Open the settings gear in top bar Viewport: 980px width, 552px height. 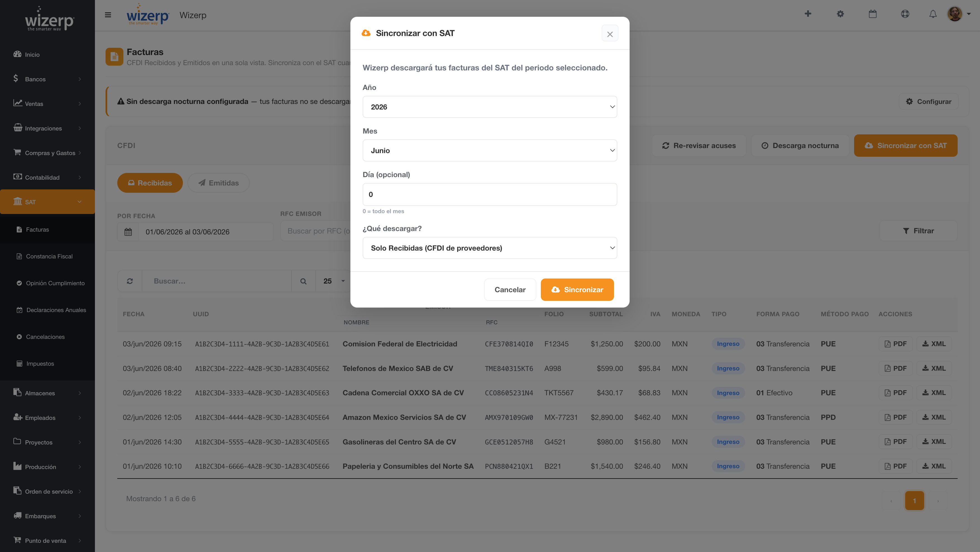pyautogui.click(x=840, y=14)
